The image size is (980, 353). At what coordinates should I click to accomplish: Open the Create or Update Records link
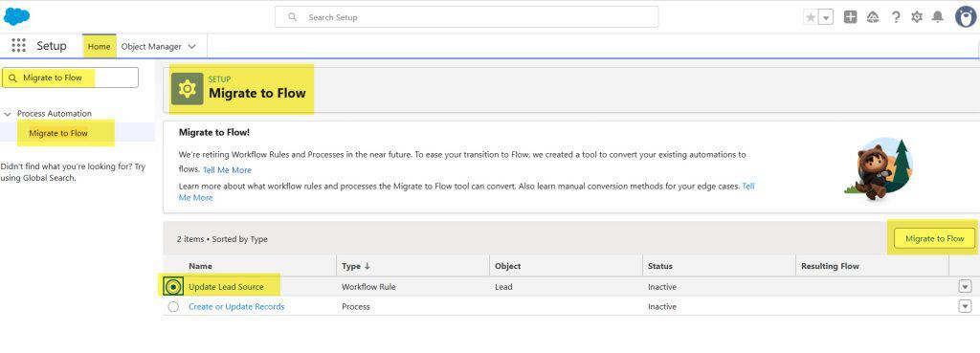click(x=236, y=307)
